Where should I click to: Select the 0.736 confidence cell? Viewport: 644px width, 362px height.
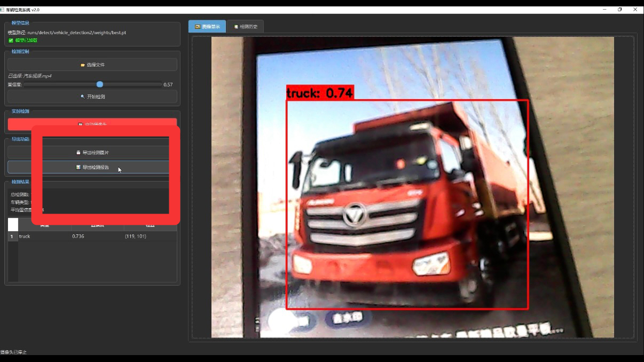click(x=97, y=236)
